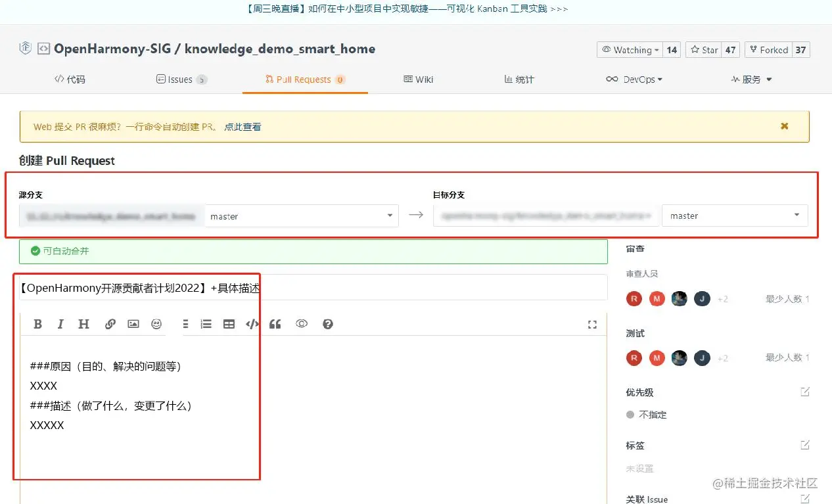Image resolution: width=832 pixels, height=504 pixels.
Task: Open the target branch master dropdown
Action: 735,216
